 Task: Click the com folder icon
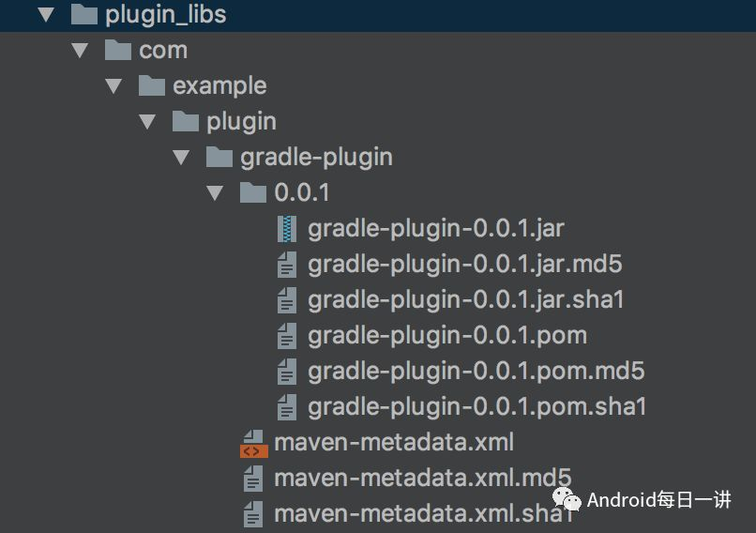pyautogui.click(x=118, y=50)
